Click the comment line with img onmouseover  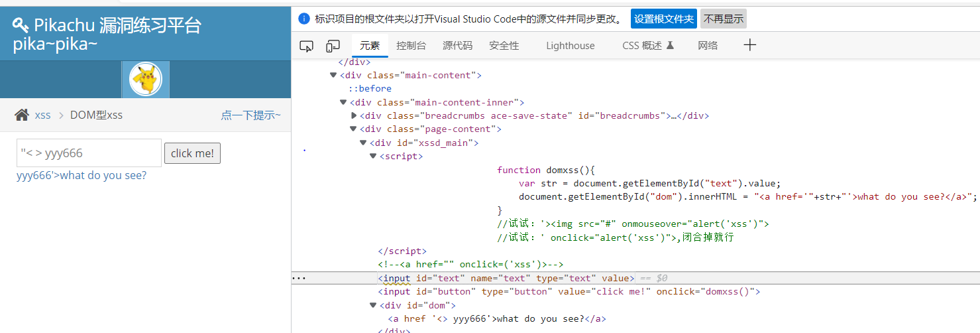pos(633,224)
